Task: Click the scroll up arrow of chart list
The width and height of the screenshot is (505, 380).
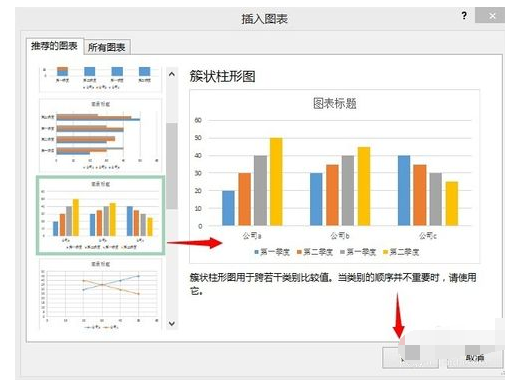Action: click(172, 74)
